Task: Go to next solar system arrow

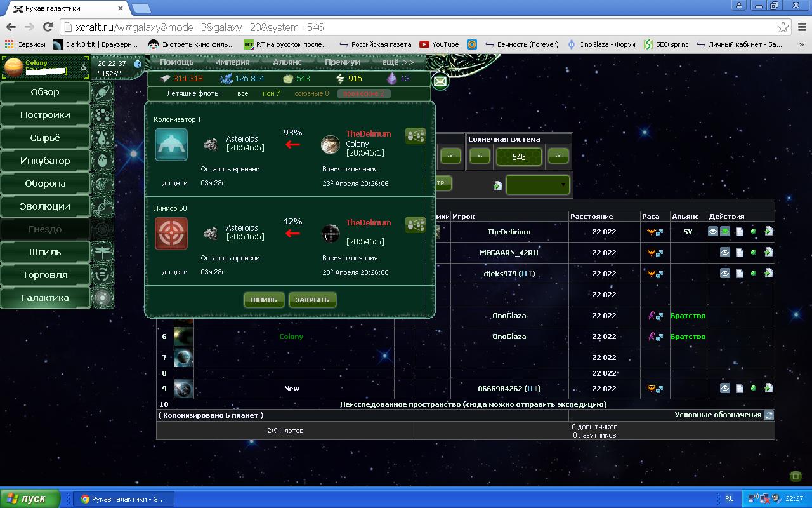Action: click(x=558, y=157)
